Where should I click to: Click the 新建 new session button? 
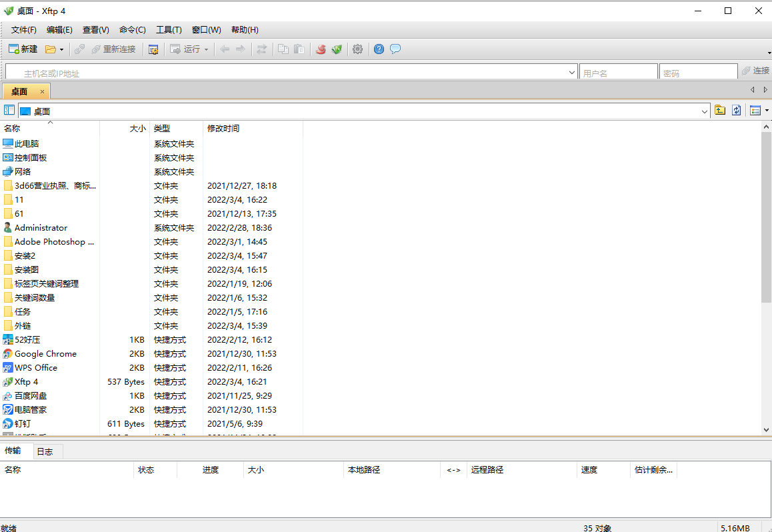pos(23,49)
